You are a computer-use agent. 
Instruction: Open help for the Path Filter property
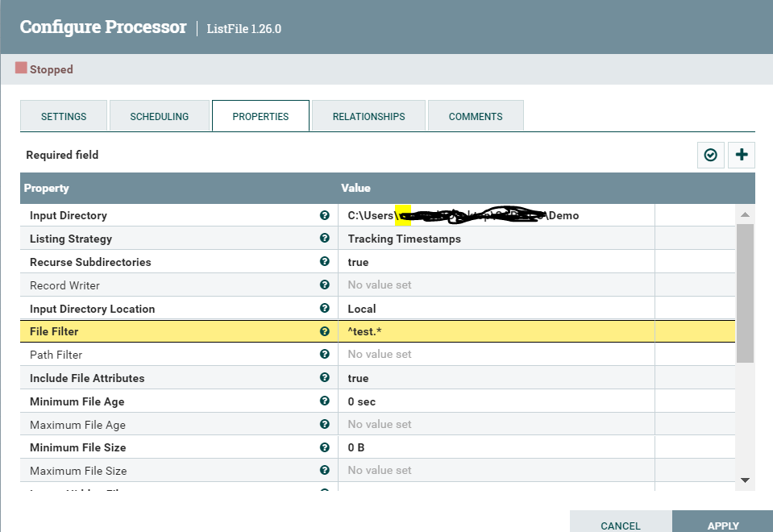click(325, 355)
